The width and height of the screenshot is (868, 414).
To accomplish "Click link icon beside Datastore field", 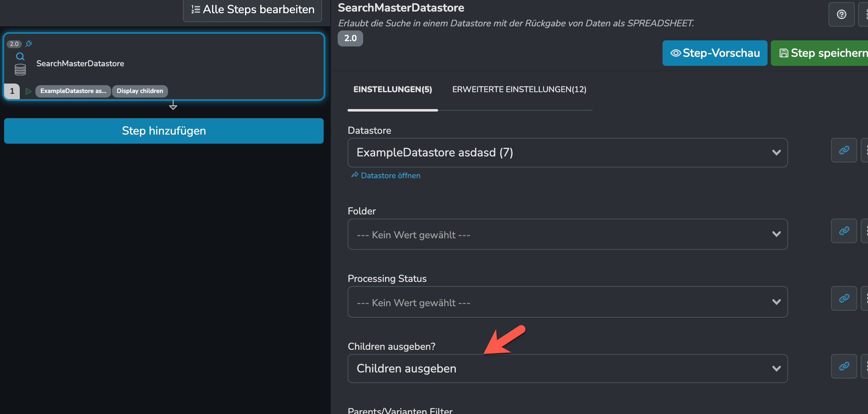I will point(844,150).
